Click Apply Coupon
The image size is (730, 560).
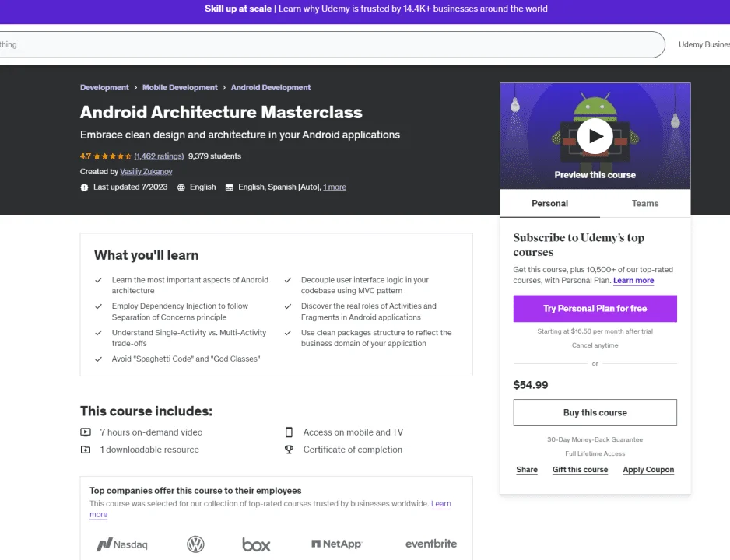point(648,470)
